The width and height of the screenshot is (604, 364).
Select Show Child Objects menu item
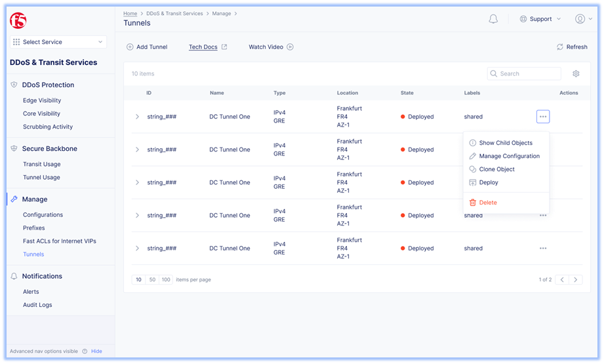506,143
